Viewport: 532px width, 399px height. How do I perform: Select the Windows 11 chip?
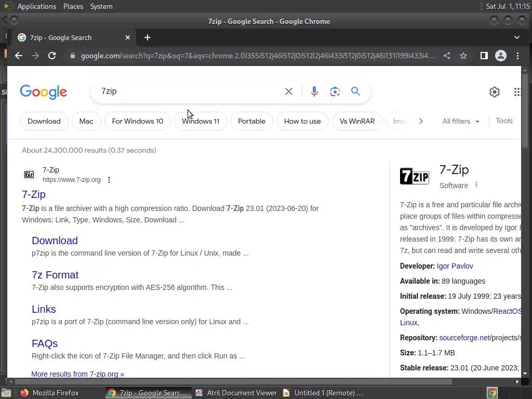[x=201, y=121]
